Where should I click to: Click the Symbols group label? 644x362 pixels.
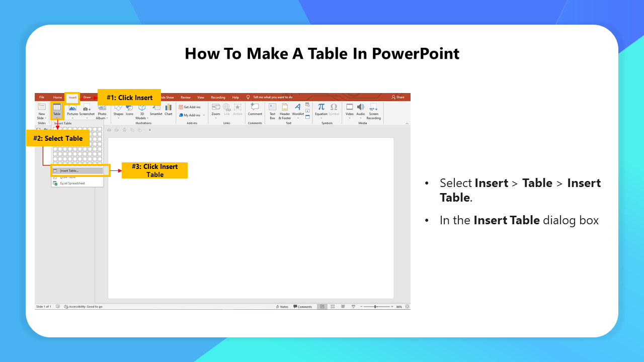(327, 123)
